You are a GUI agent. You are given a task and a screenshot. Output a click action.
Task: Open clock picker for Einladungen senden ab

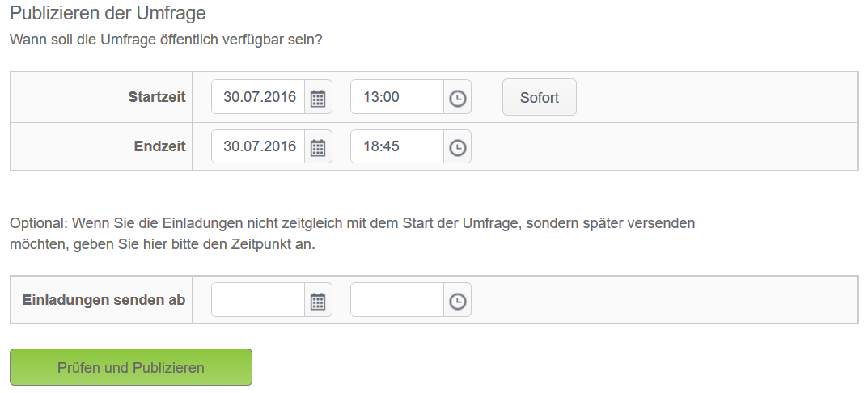point(457,300)
